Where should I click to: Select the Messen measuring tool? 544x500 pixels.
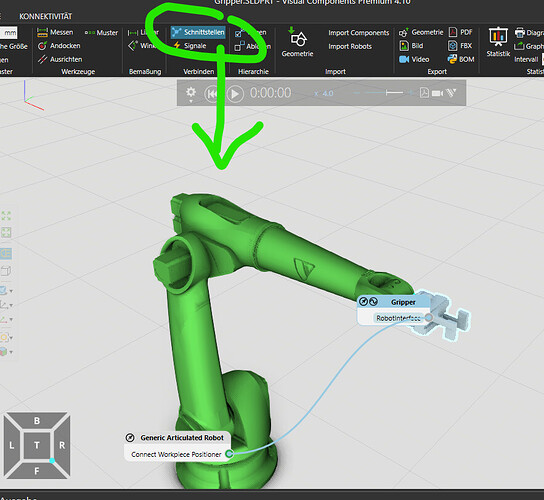tap(55, 32)
